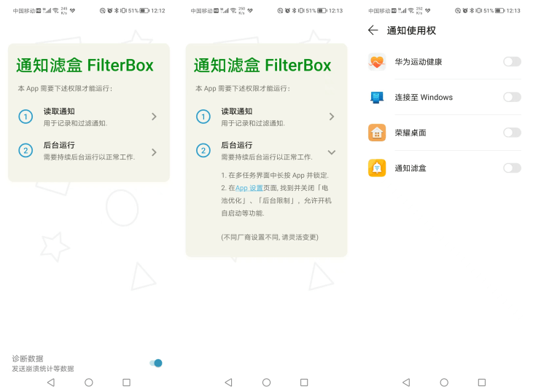Enable notification access for 华为运动健康
The width and height of the screenshot is (533, 392).
(512, 62)
